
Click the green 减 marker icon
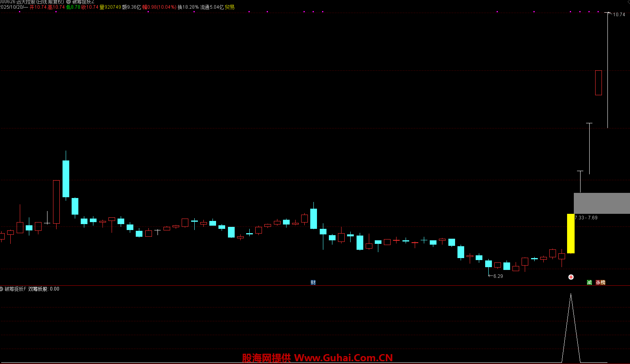(589, 282)
